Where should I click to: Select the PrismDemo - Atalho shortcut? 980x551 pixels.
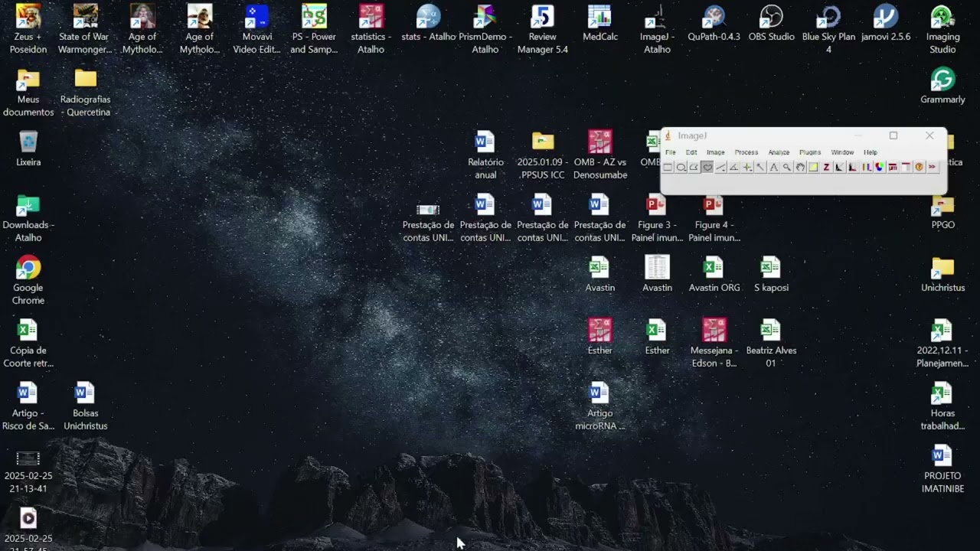click(x=485, y=29)
